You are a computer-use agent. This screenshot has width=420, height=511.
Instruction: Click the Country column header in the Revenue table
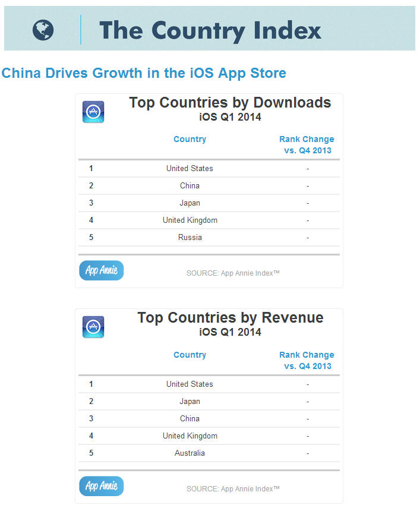click(x=190, y=355)
